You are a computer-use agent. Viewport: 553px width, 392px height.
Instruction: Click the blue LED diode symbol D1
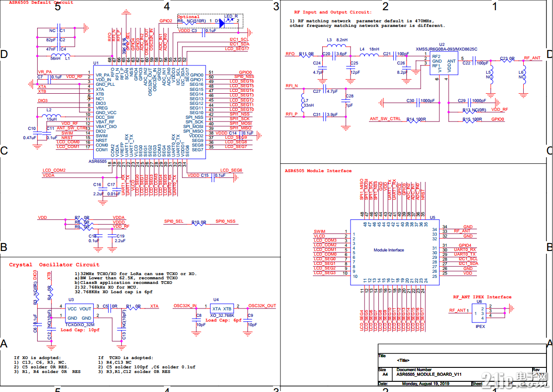pyautogui.click(x=222, y=23)
